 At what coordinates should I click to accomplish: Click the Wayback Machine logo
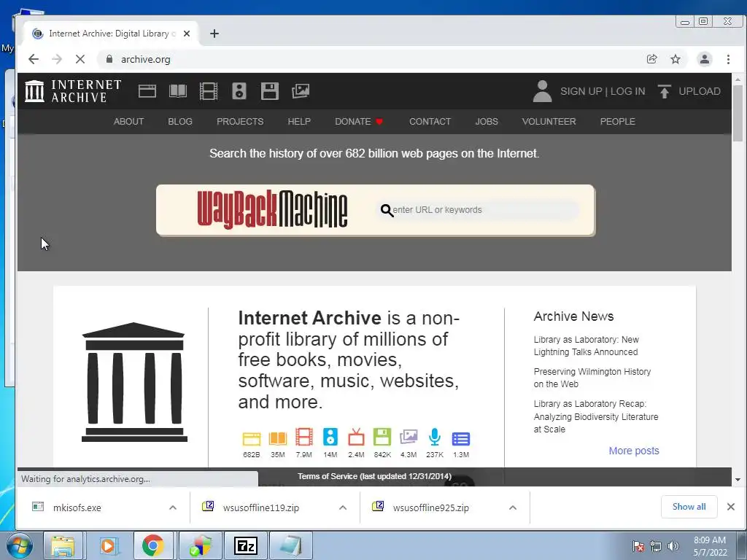[272, 209]
